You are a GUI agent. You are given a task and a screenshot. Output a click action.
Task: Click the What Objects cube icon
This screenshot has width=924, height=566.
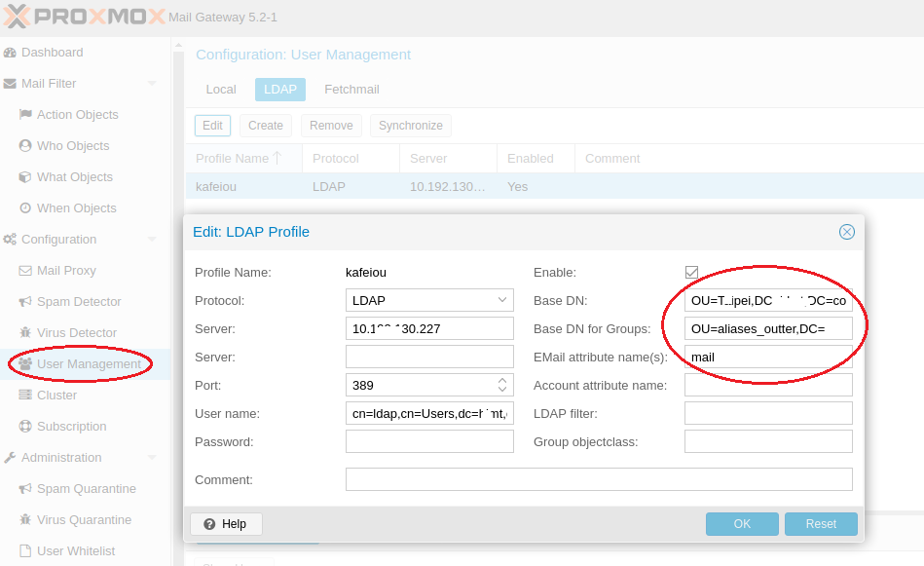click(x=25, y=177)
